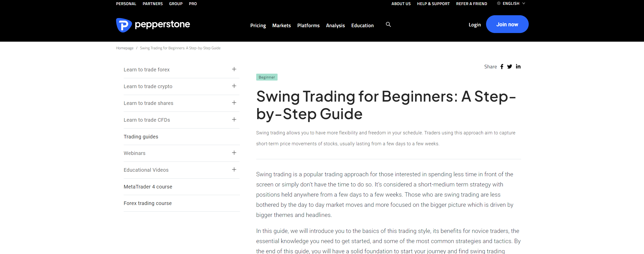Viewport: 644px width, 254px height.
Task: Expand Learn to trade crypto section
Action: pyautogui.click(x=234, y=86)
